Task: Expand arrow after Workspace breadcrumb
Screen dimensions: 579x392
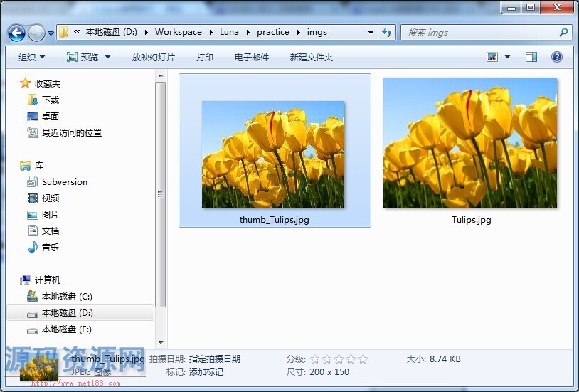Action: pyautogui.click(x=211, y=33)
